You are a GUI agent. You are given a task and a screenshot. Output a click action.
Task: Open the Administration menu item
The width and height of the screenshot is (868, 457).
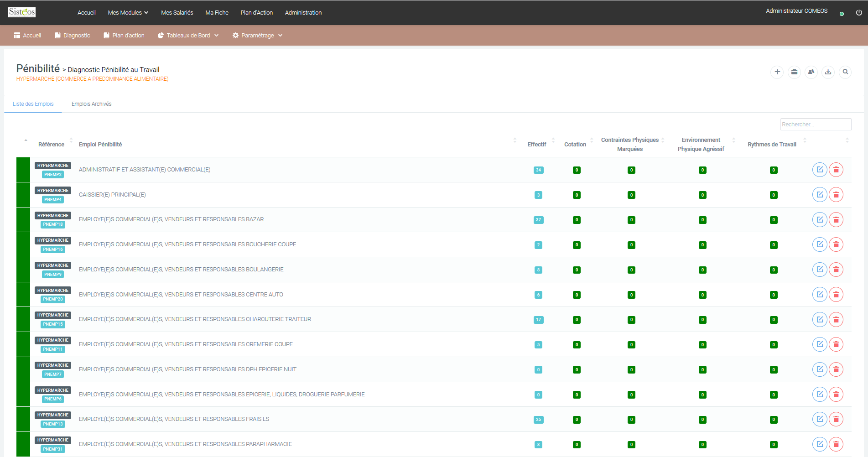(303, 13)
